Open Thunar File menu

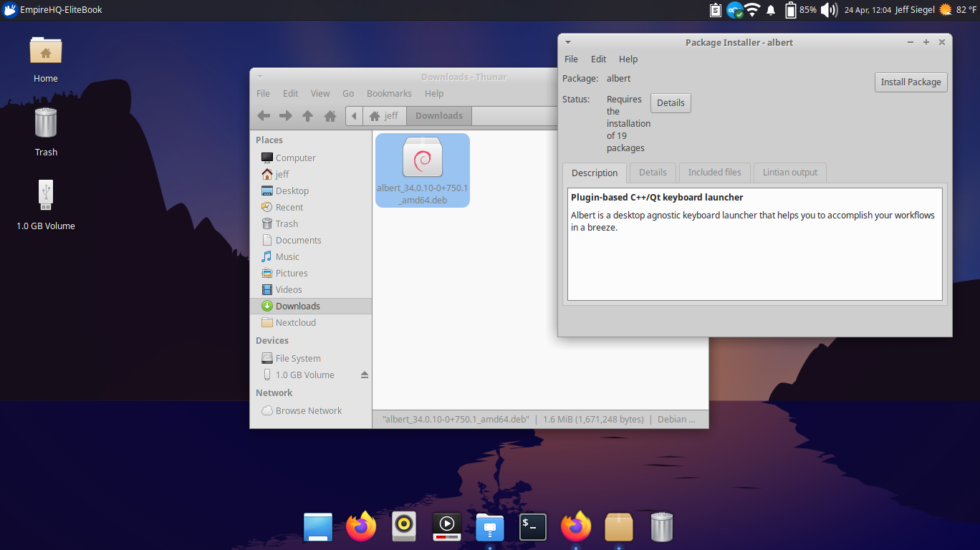[x=264, y=93]
